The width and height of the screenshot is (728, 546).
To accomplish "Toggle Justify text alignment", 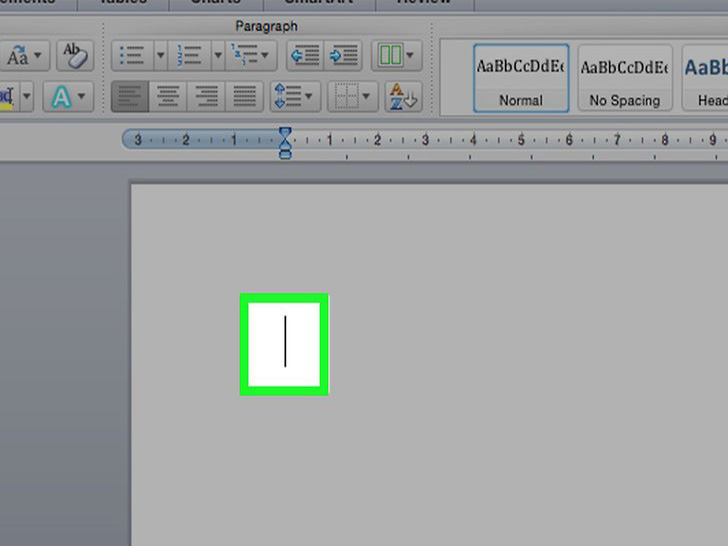I will pyautogui.click(x=244, y=97).
